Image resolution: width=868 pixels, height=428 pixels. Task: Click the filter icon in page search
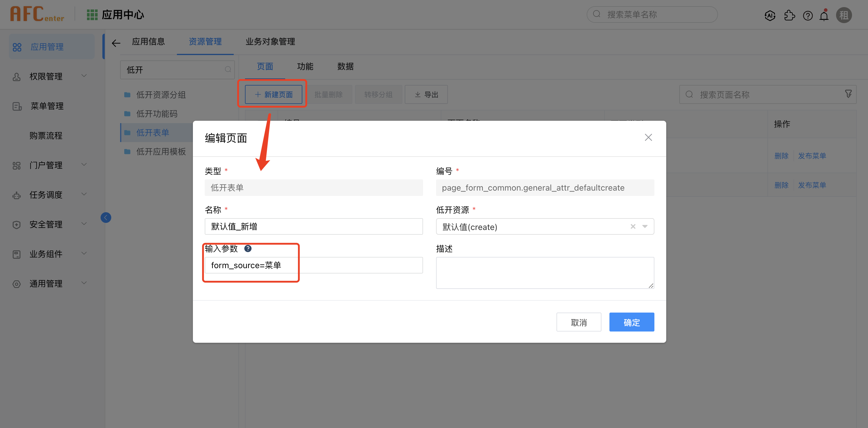pos(848,94)
